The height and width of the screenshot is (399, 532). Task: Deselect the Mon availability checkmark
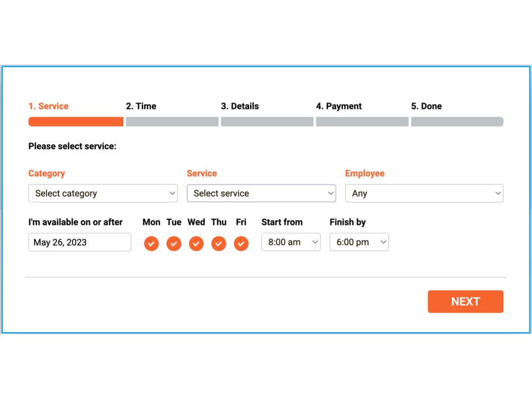coord(151,244)
